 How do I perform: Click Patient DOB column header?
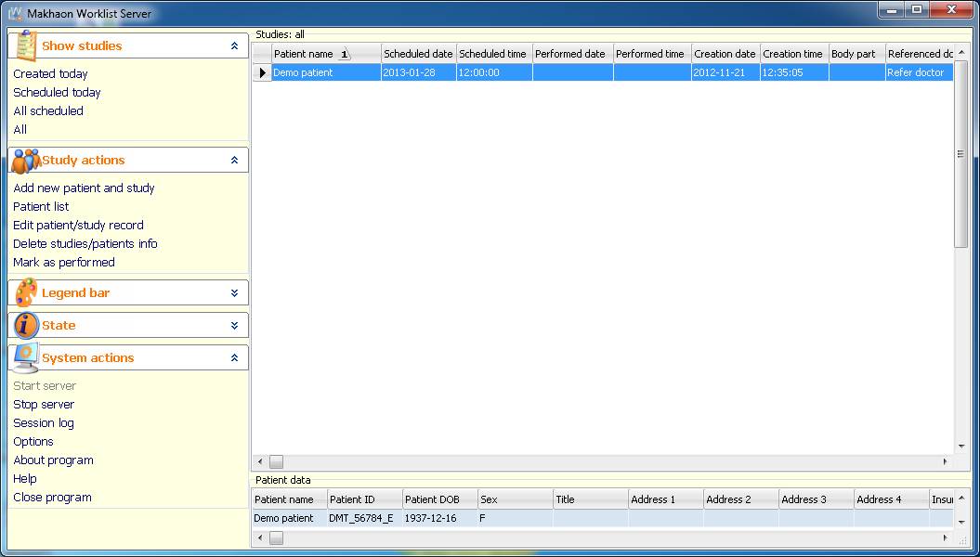coord(439,499)
